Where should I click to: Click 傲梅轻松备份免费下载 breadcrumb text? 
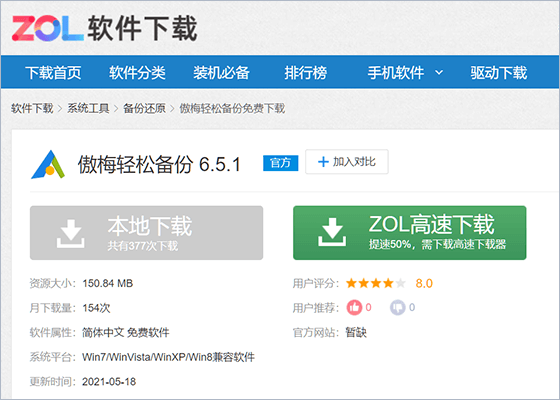pyautogui.click(x=232, y=108)
